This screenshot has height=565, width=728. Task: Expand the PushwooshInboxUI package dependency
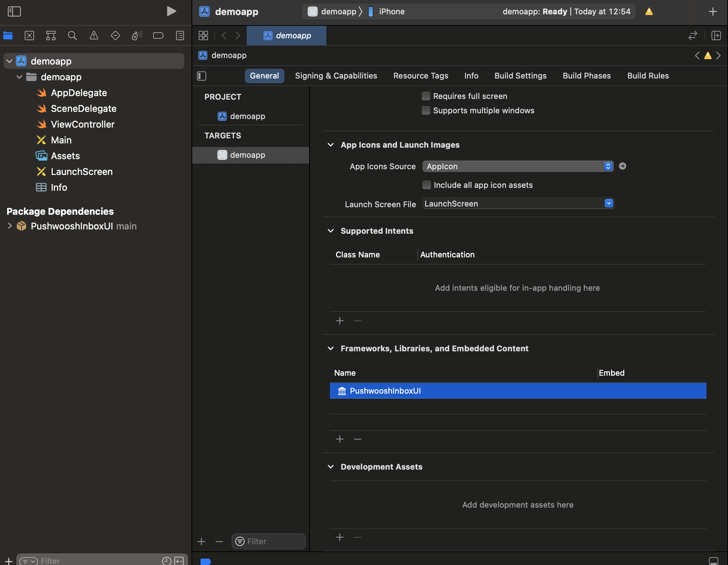click(x=10, y=226)
